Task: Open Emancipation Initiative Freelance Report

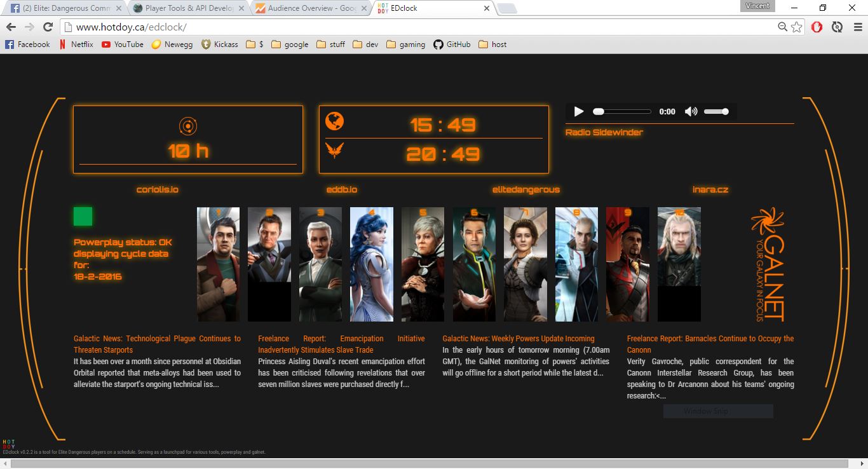Action: [341, 344]
